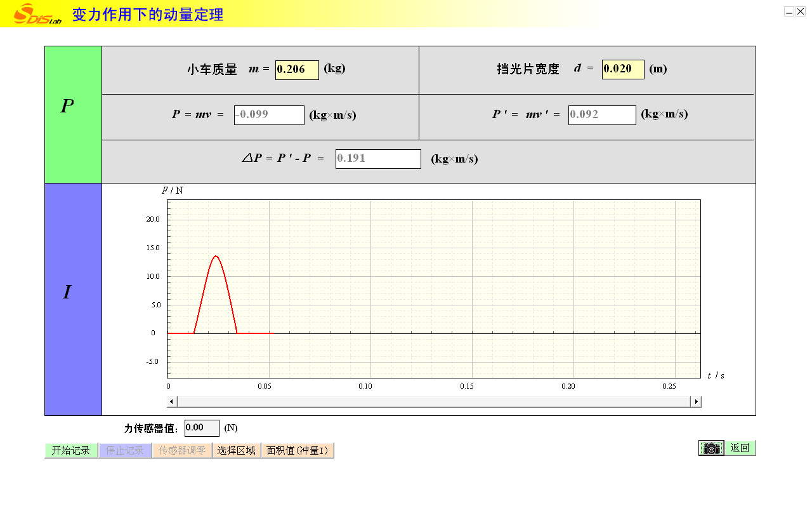Click the P = mv value field
Screen dimensions: 812x508
pos(269,115)
